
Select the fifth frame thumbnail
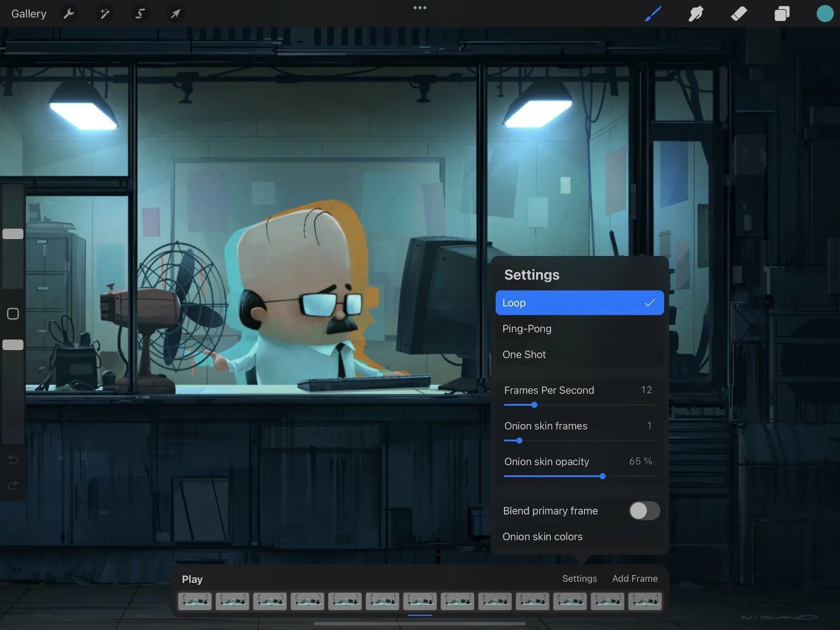pyautogui.click(x=345, y=601)
